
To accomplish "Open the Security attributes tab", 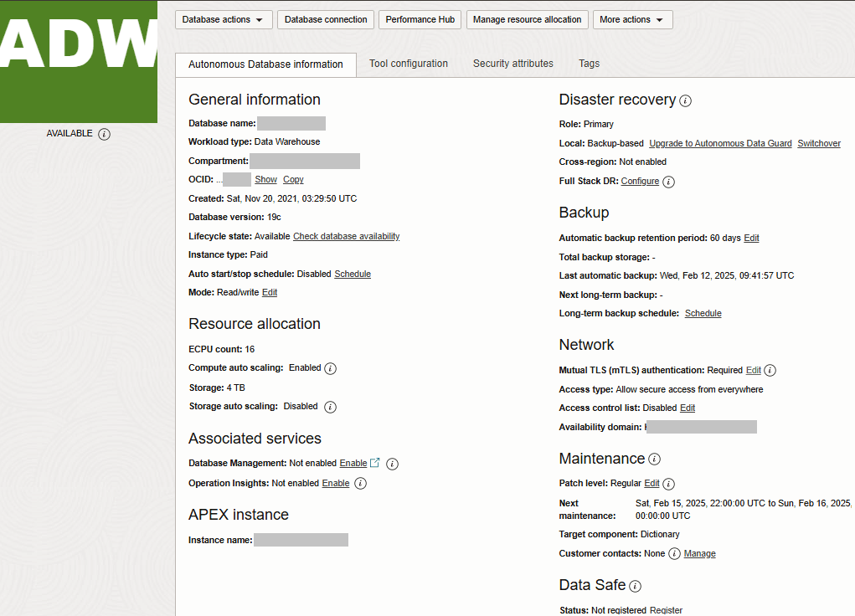I will click(x=512, y=63).
